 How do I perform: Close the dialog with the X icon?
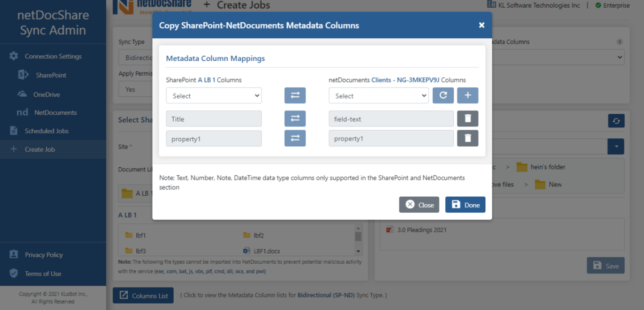point(482,25)
